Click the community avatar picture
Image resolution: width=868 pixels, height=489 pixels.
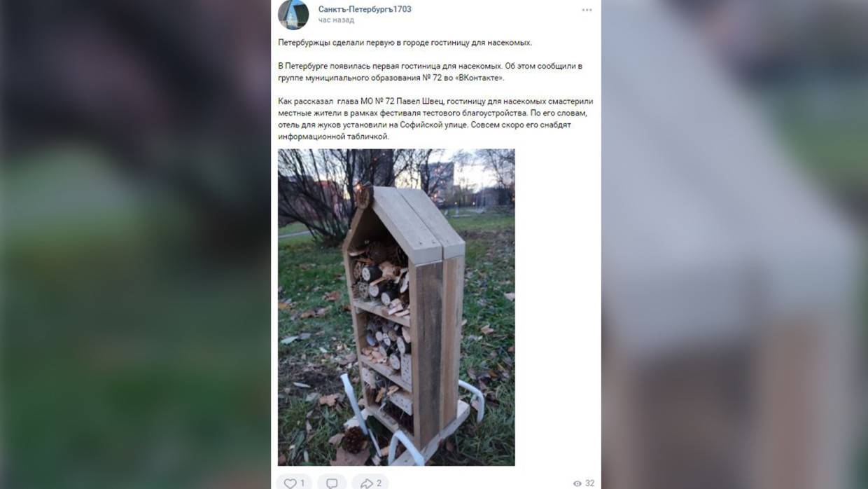coord(293,14)
